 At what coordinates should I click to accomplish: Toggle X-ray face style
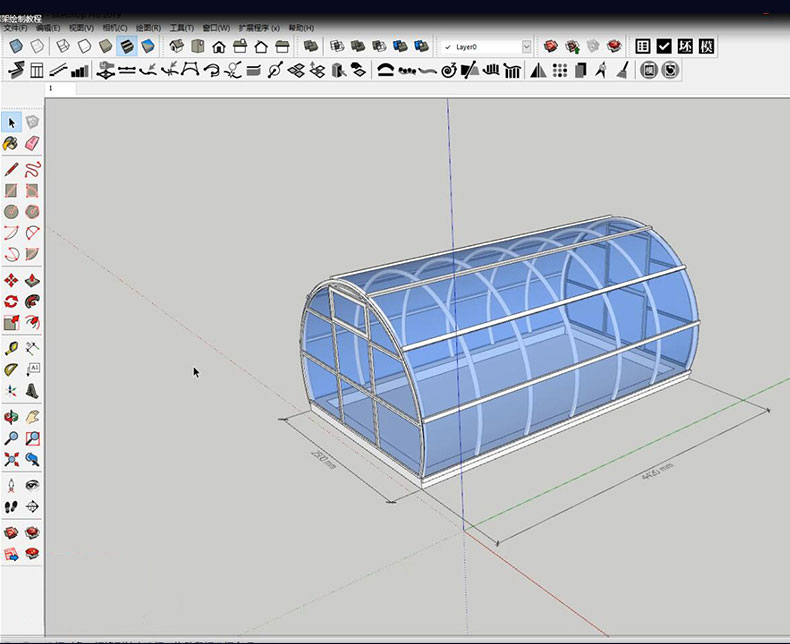16,46
